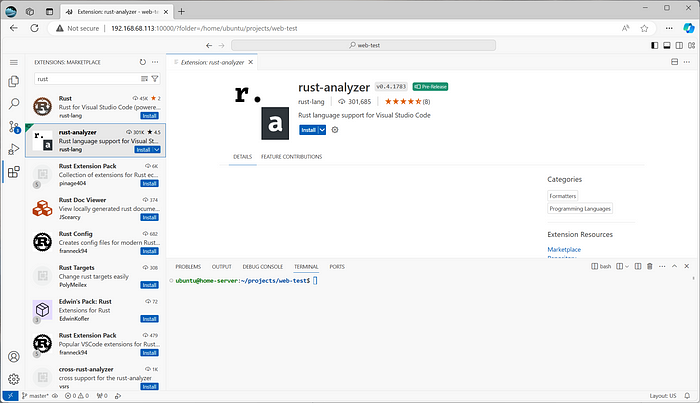Toggle the secondary side bar layout

click(679, 45)
